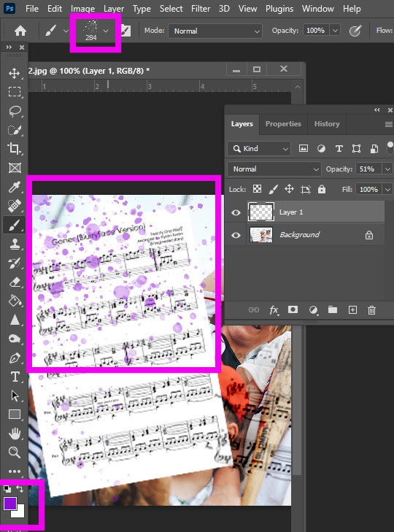Swap foreground and background colors
394x532 pixels.
[x=20, y=488]
